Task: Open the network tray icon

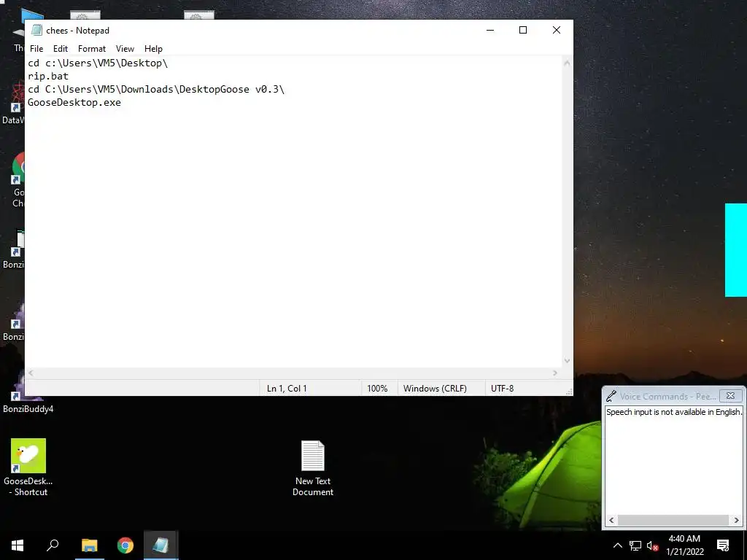Action: point(635,545)
